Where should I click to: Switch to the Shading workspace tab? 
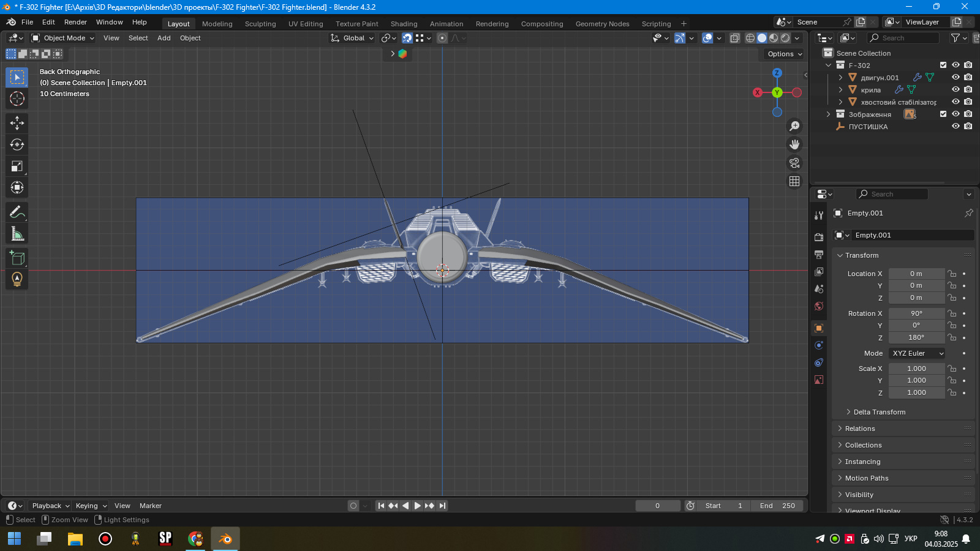404,24
